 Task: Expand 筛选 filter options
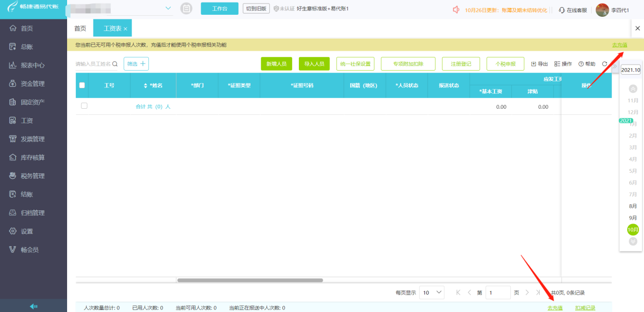click(x=136, y=64)
